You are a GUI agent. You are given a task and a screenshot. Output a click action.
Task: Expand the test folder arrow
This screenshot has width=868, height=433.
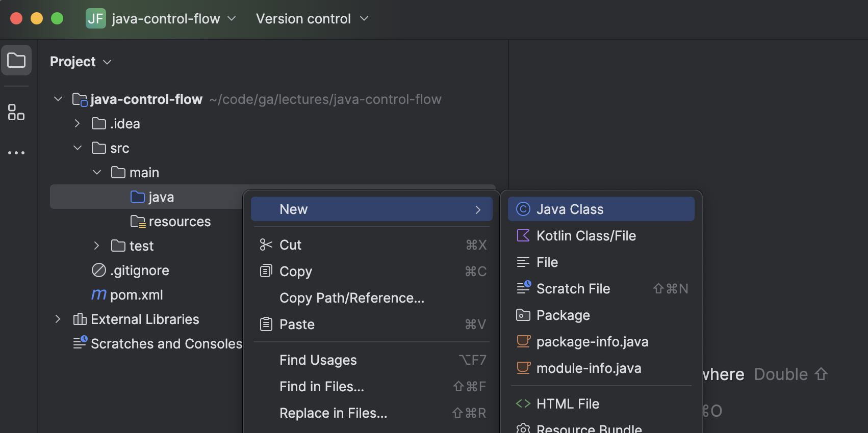point(96,246)
